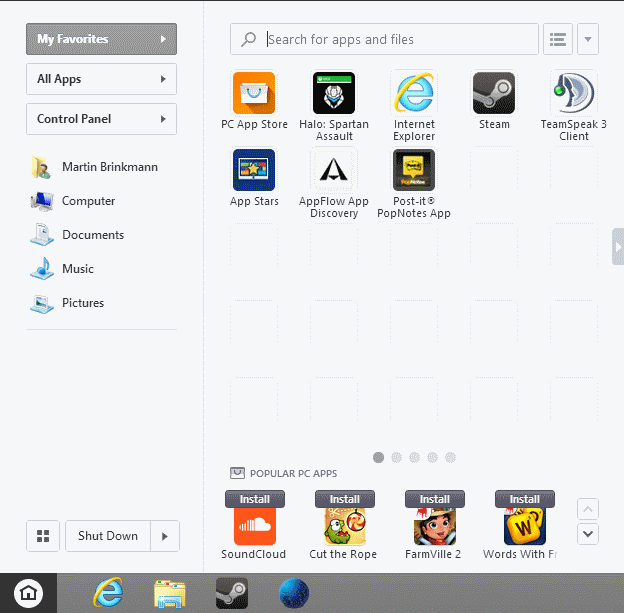
Task: Open the Documents library
Action: [x=77, y=235]
